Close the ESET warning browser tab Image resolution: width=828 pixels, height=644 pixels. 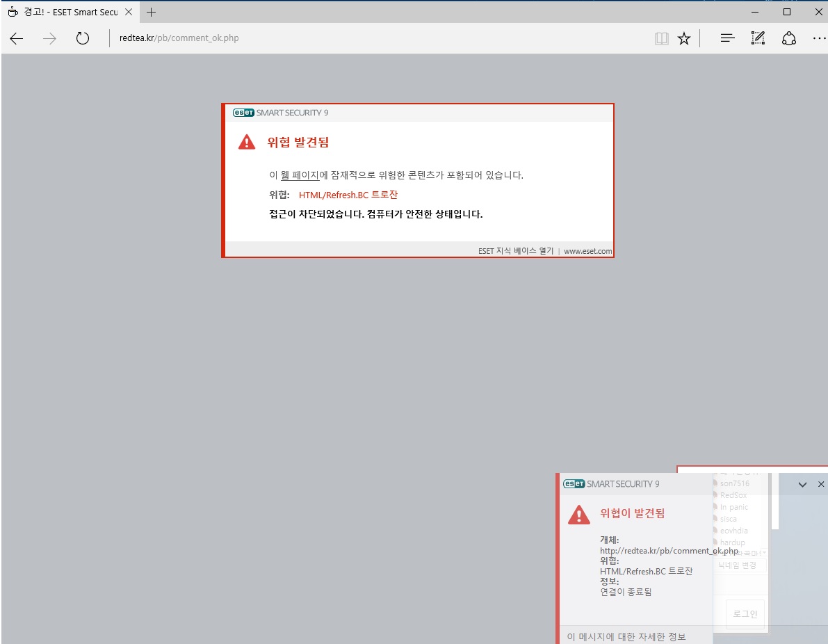[x=129, y=12]
